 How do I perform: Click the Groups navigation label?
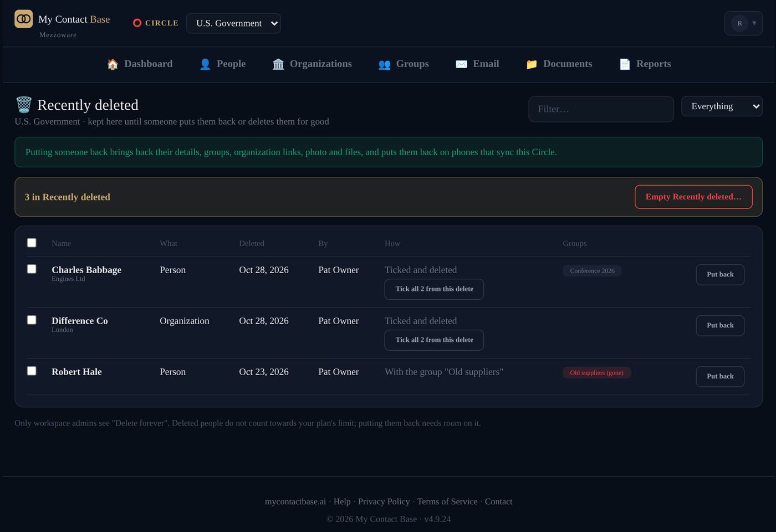click(412, 64)
